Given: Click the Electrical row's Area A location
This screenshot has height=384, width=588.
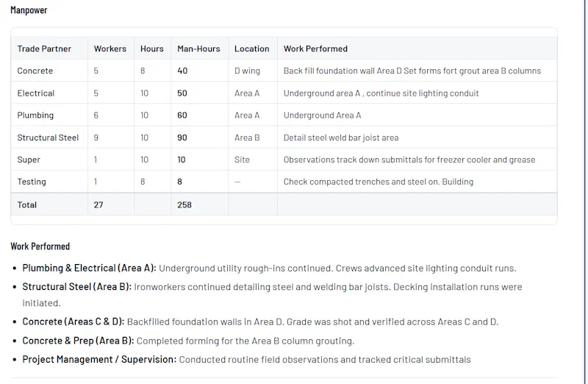Looking at the screenshot, I should (247, 93).
